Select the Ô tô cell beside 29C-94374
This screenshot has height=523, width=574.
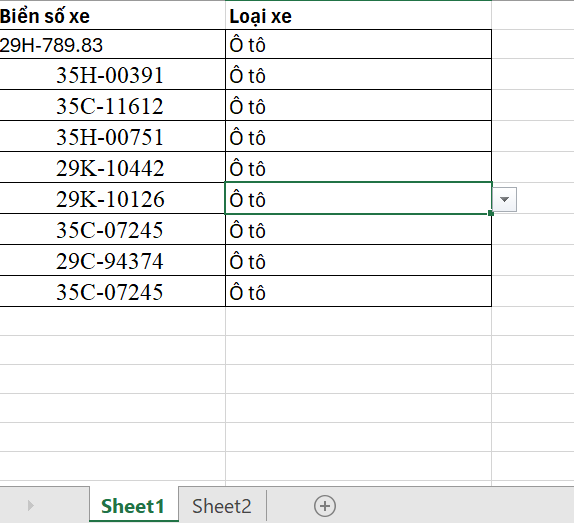pyautogui.click(x=358, y=260)
